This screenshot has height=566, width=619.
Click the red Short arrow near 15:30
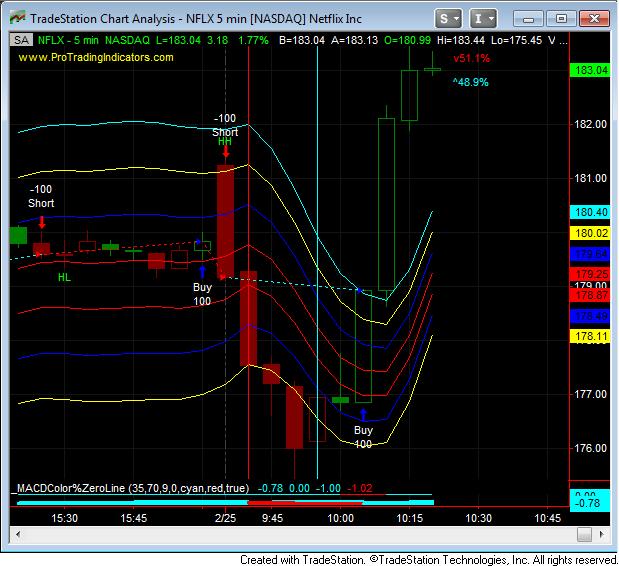pos(42,222)
